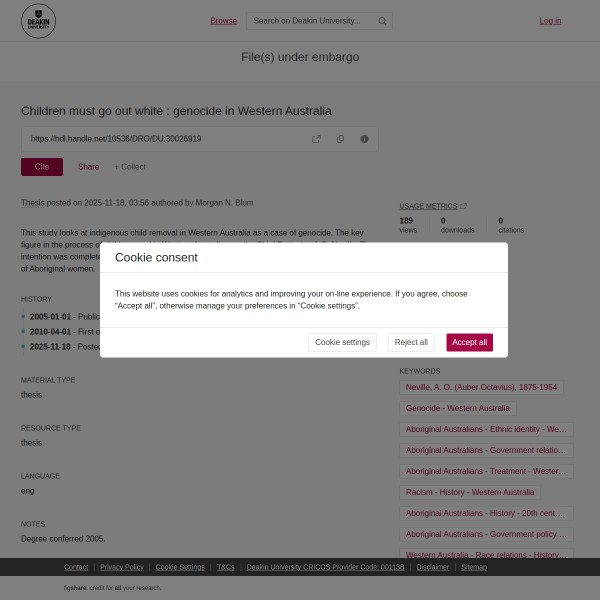Open Cookie settings in dialog
Viewport: 600px width, 600px height.
tap(342, 342)
